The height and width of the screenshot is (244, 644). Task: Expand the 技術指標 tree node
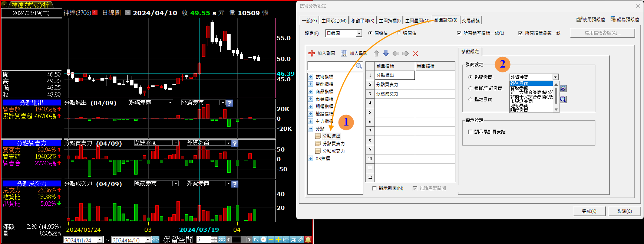[x=310, y=77]
